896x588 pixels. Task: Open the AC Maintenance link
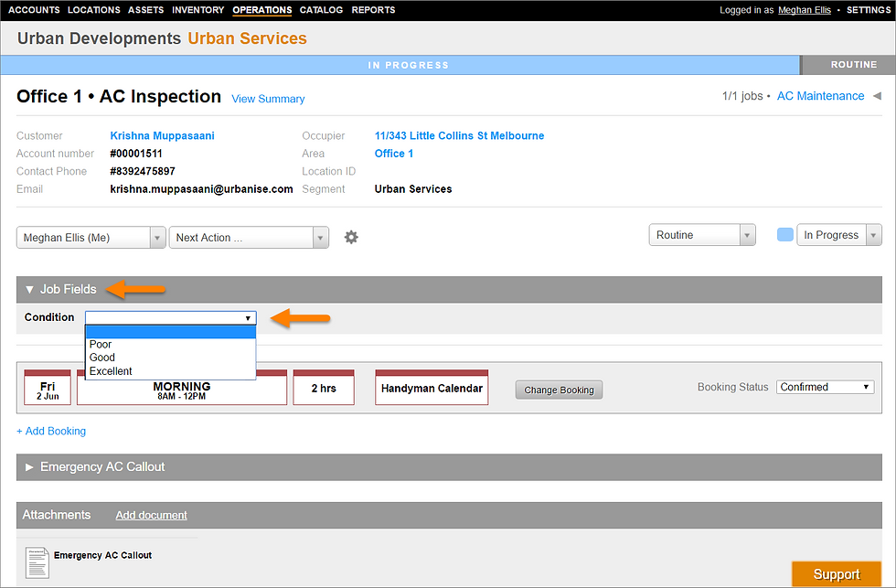tap(820, 96)
